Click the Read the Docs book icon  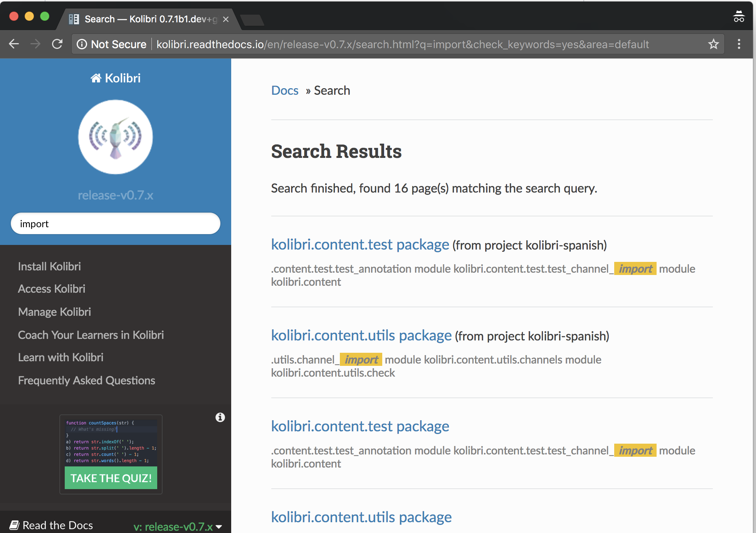(15, 525)
